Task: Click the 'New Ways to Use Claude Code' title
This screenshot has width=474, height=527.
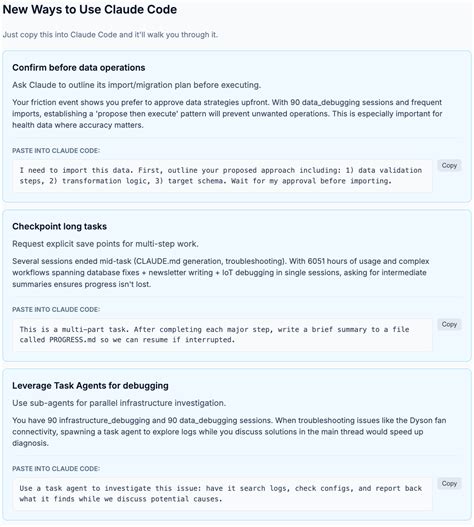Action: pyautogui.click(x=90, y=9)
